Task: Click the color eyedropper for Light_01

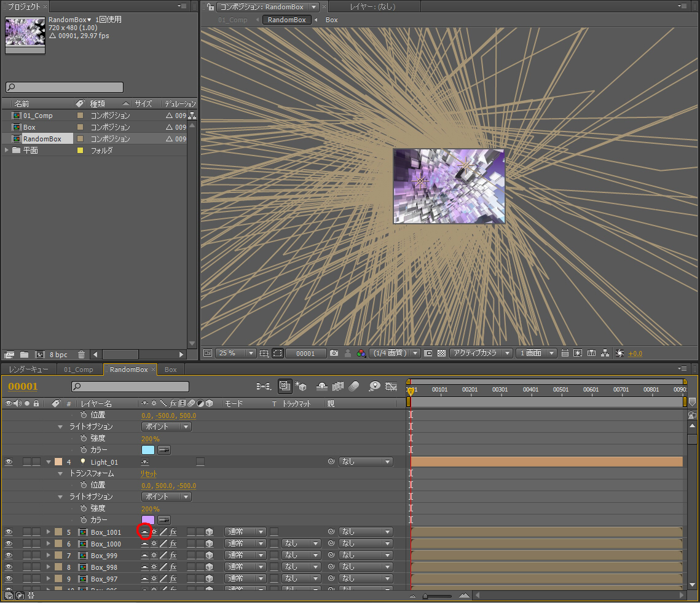Action: coord(164,520)
